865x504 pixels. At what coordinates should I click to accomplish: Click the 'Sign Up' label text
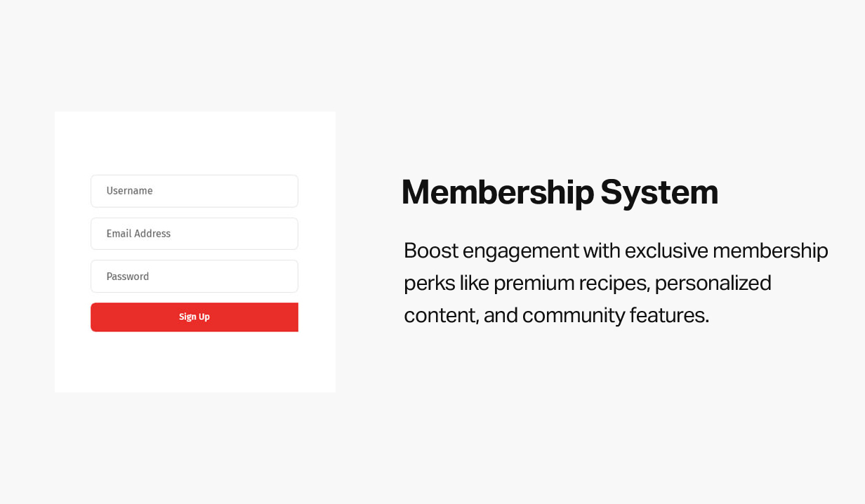pyautogui.click(x=194, y=317)
